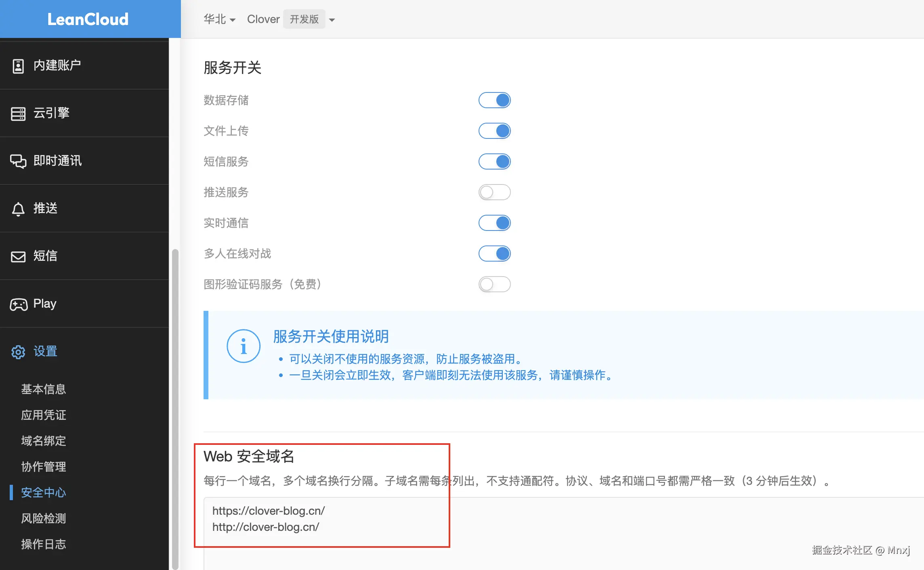Click the LeanCloud logo link
The width and height of the screenshot is (924, 570).
tap(88, 19)
